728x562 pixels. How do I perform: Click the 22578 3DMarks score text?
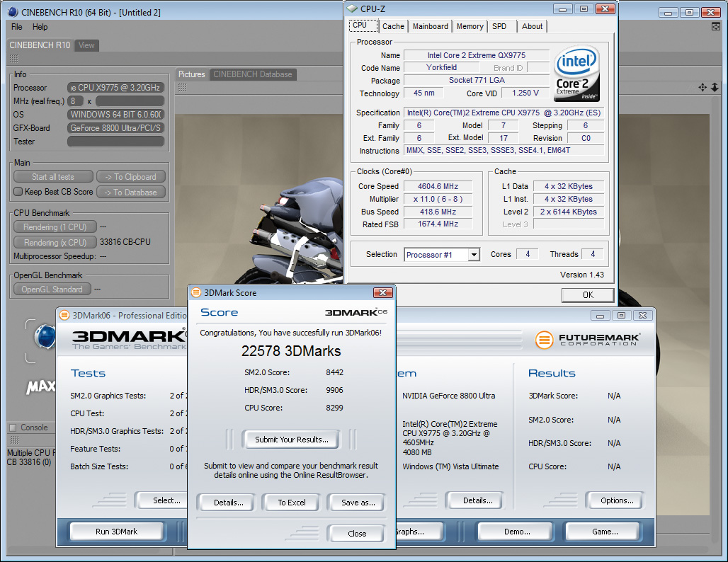click(291, 351)
